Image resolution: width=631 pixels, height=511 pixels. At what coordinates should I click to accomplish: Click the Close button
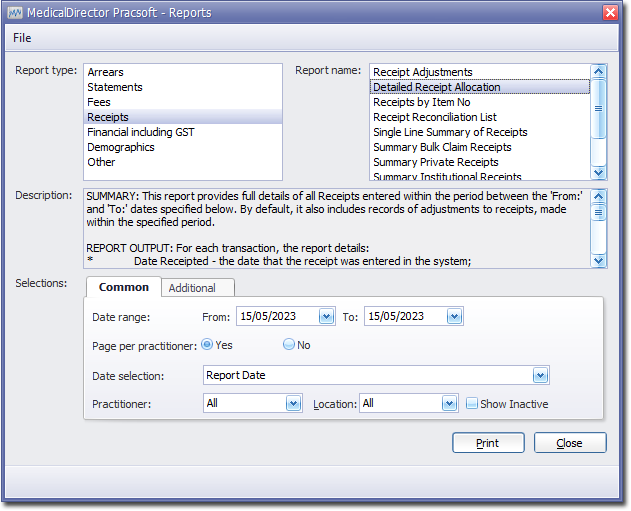point(570,443)
